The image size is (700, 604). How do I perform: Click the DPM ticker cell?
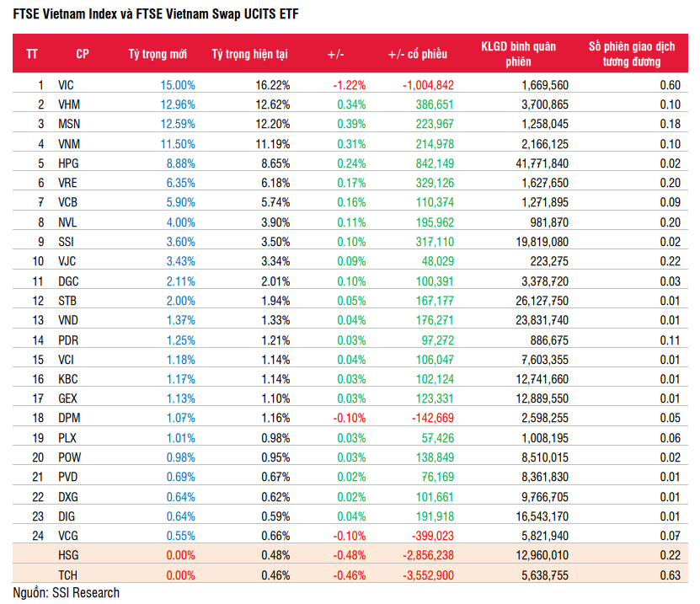coord(68,417)
